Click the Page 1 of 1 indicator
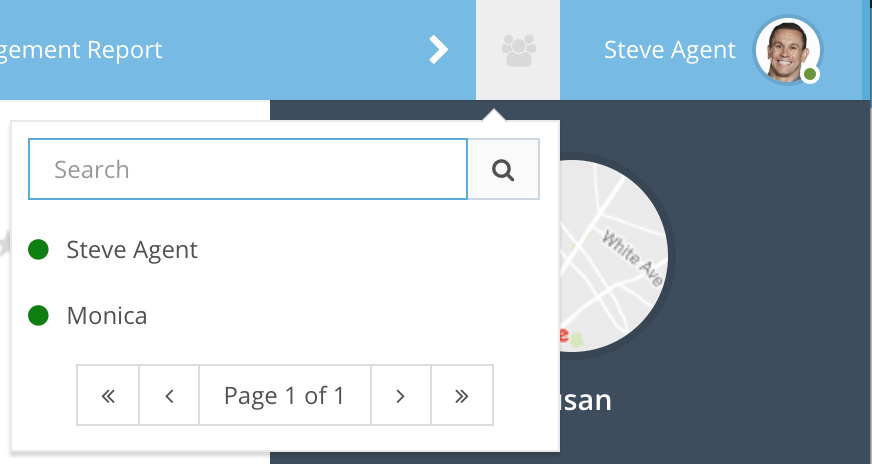The height and width of the screenshot is (464, 872). (284, 396)
